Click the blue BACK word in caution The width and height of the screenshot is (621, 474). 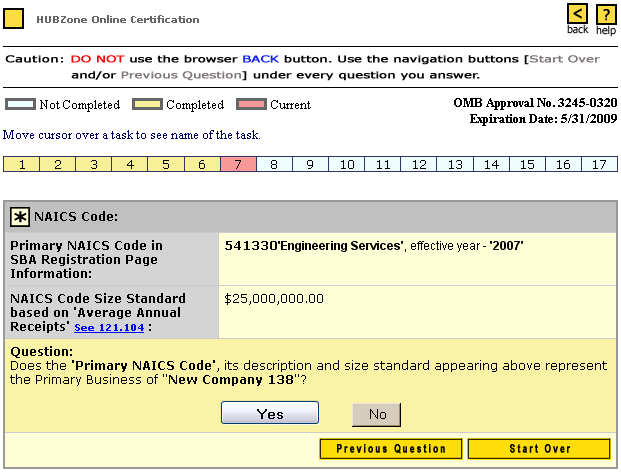tap(261, 59)
